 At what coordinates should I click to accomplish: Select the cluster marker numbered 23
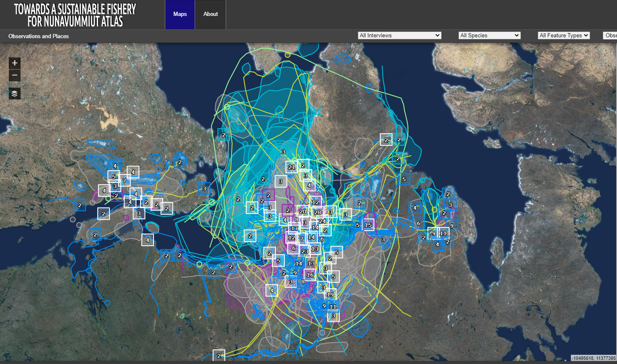pyautogui.click(x=305, y=252)
